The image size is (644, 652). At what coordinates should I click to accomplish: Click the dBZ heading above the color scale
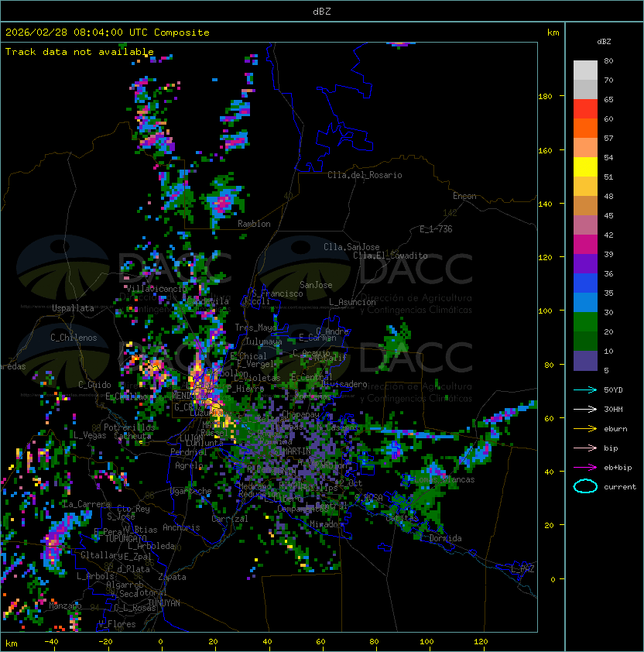point(604,42)
